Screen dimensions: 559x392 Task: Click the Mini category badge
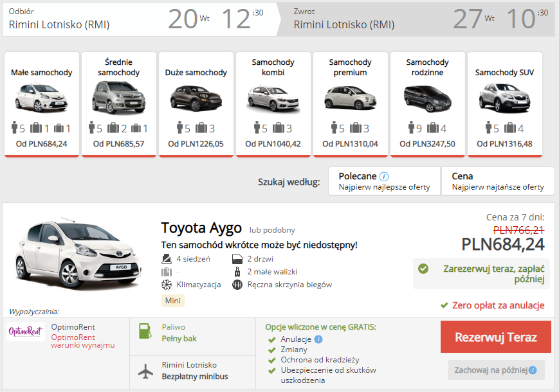173,301
